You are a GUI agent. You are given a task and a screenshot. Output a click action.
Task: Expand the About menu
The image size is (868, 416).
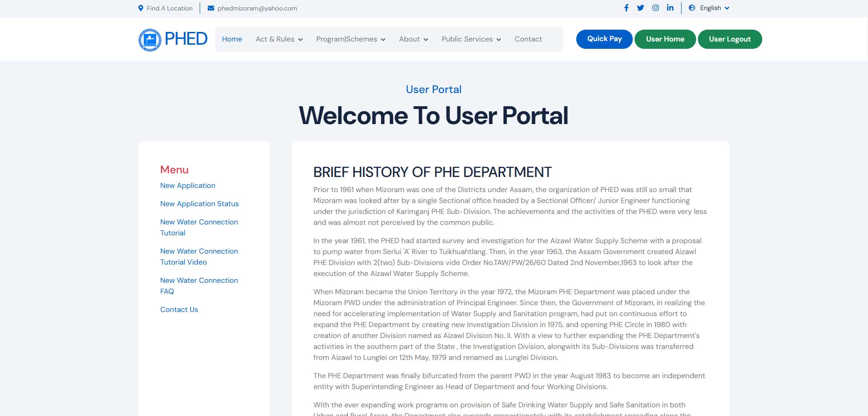[x=413, y=39]
